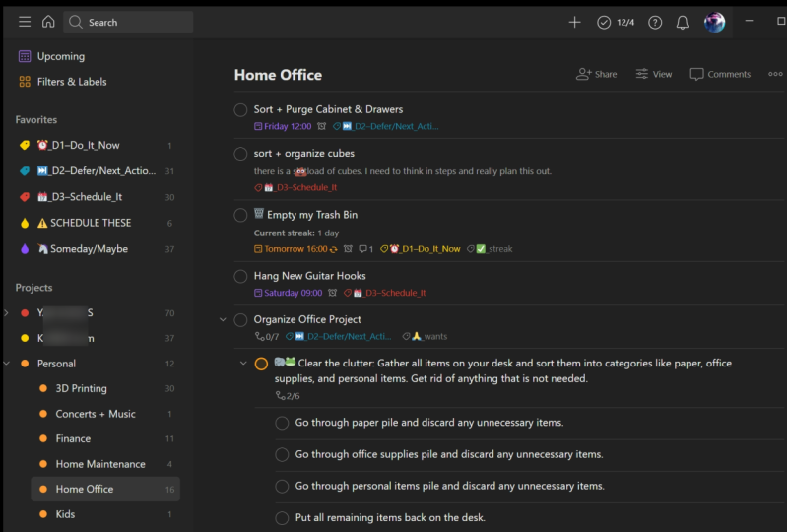Open _D2-Defer/Next_Action favorite
This screenshot has width=787, height=532.
coord(98,171)
